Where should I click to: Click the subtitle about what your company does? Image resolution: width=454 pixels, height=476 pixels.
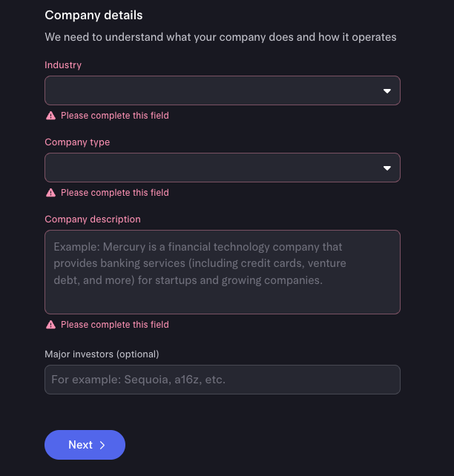pos(220,37)
